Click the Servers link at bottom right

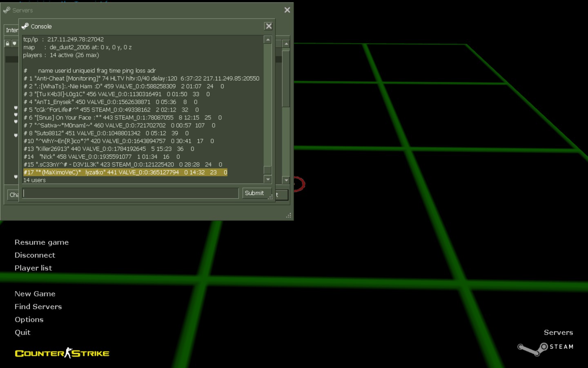coord(558,332)
